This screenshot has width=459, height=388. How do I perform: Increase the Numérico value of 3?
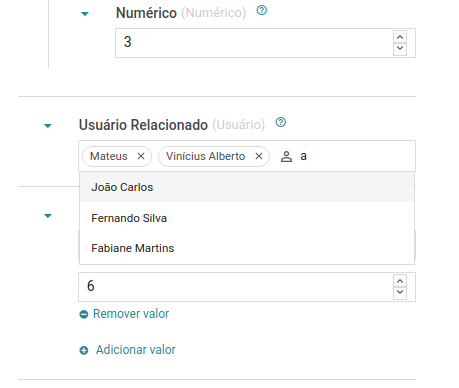pyautogui.click(x=400, y=37)
